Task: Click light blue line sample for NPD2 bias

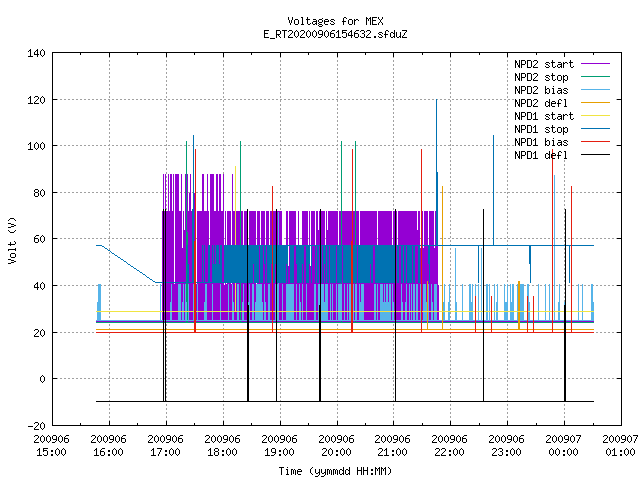Action: (596, 89)
